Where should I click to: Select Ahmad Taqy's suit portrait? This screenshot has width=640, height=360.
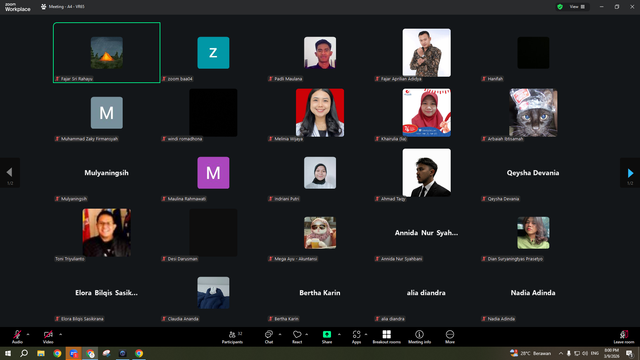click(427, 173)
